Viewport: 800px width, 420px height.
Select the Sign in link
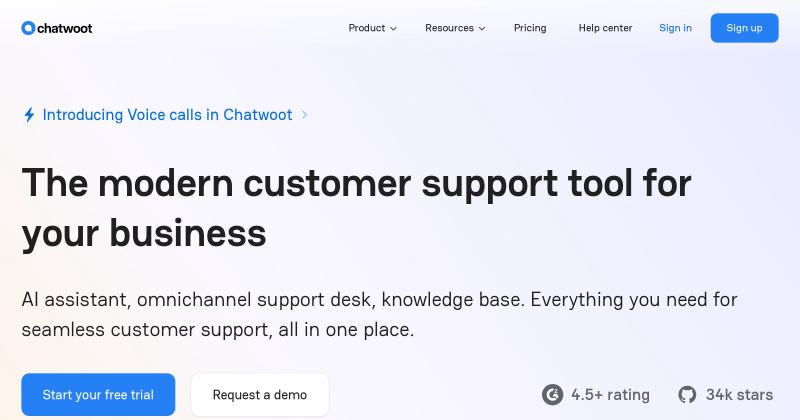point(676,28)
